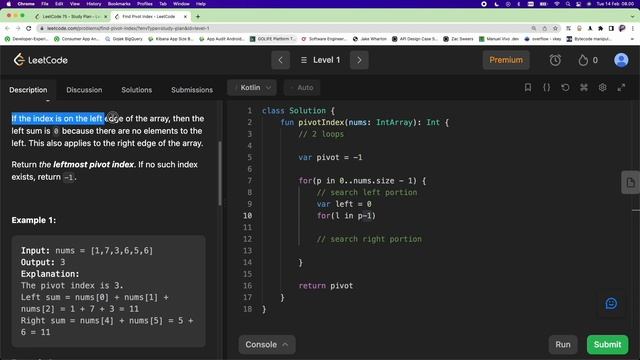Viewport: 640px width, 360px height.
Task: Expand the Console panel
Action: [267, 344]
